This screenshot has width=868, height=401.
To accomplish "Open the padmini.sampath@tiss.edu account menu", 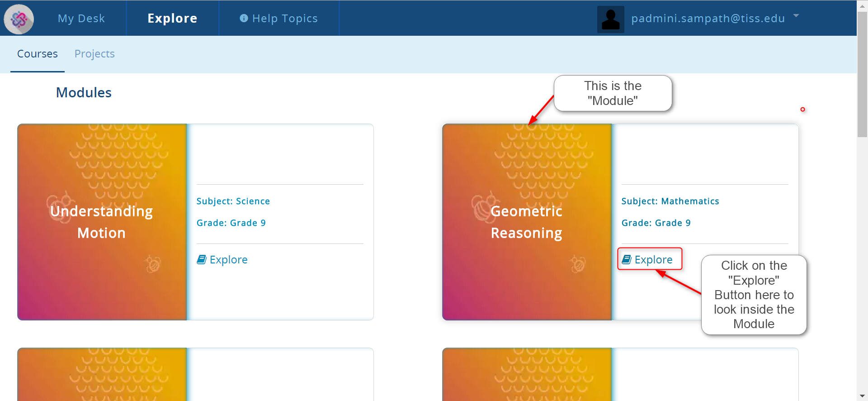I will pyautogui.click(x=708, y=19).
